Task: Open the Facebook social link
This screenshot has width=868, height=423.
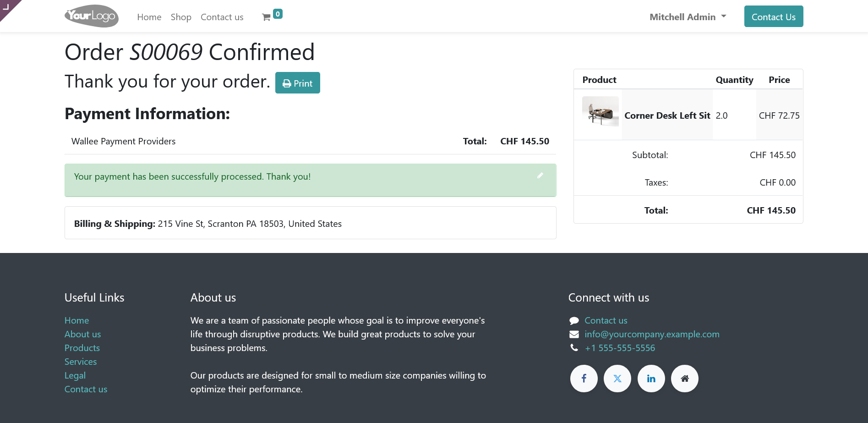Action: [584, 379]
